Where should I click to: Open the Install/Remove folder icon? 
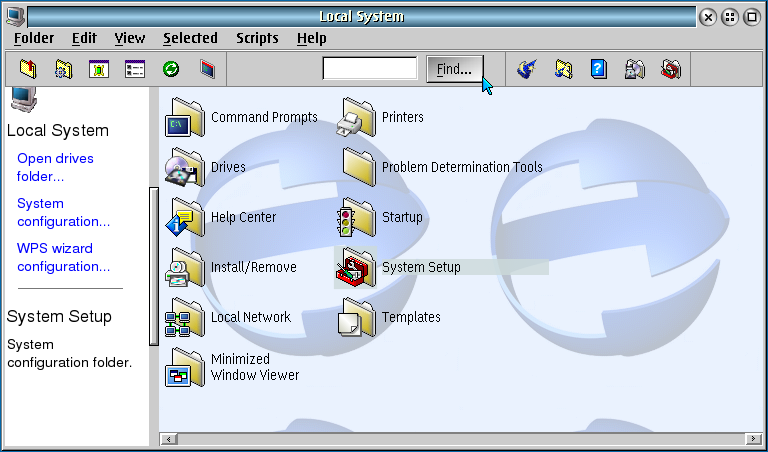185,267
